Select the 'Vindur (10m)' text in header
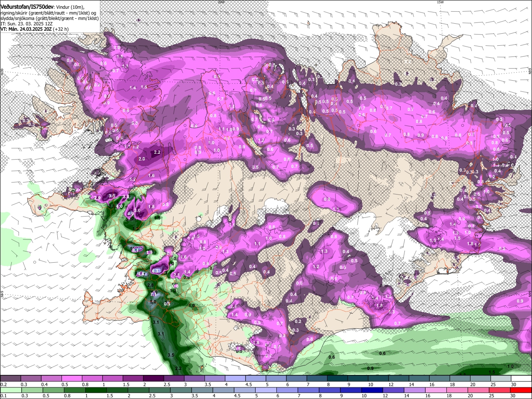Viewport: 532px width, 399px height. point(70,7)
